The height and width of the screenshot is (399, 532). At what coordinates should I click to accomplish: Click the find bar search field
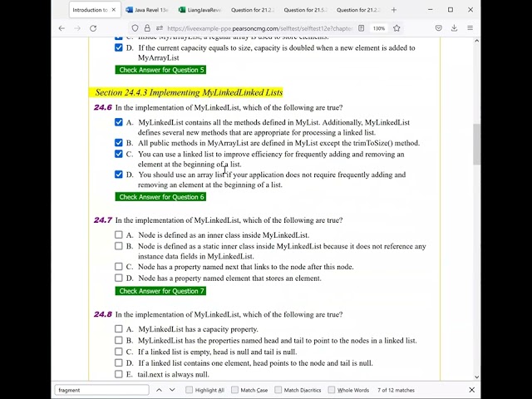pos(101,390)
